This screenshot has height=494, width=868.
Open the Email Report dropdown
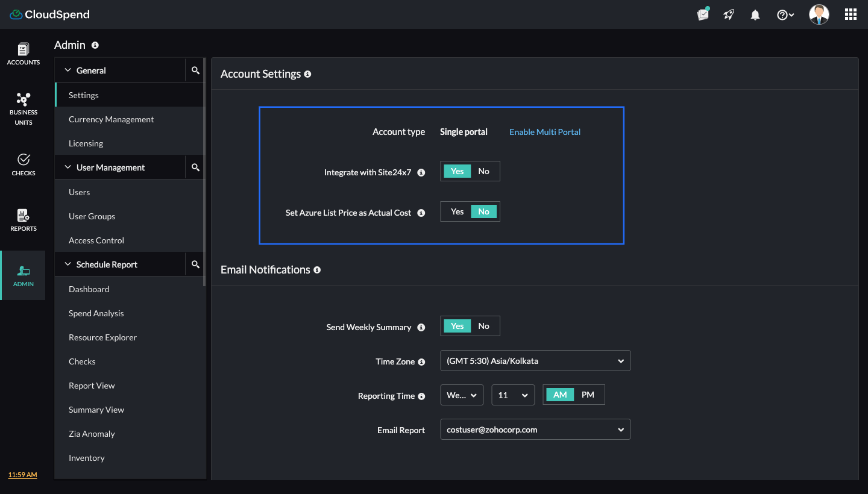(x=535, y=430)
